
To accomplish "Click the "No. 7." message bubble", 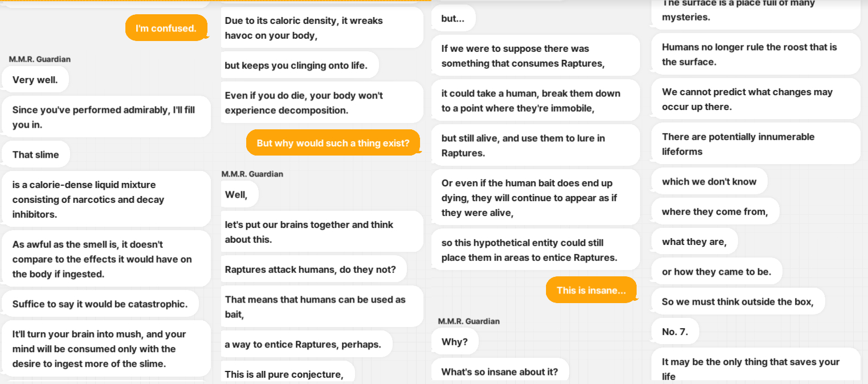I will [675, 332].
